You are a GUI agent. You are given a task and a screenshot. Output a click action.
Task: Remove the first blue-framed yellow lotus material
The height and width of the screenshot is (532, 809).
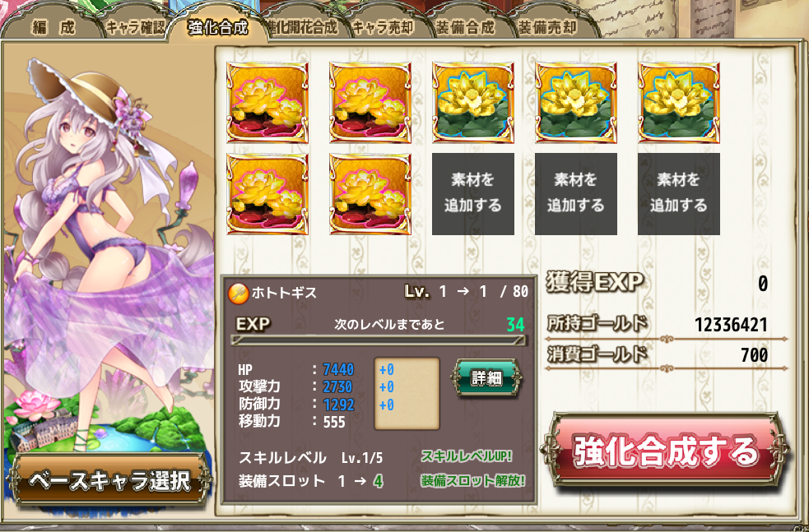[472, 102]
